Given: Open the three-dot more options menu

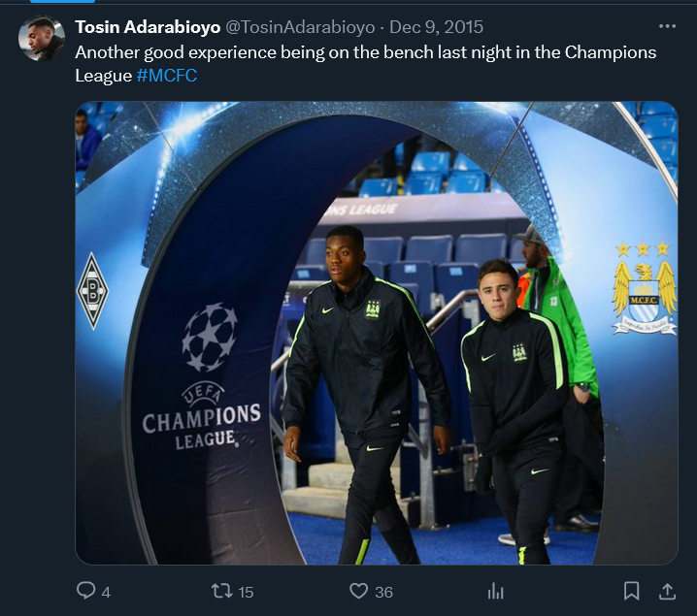Looking at the screenshot, I should click(x=667, y=26).
